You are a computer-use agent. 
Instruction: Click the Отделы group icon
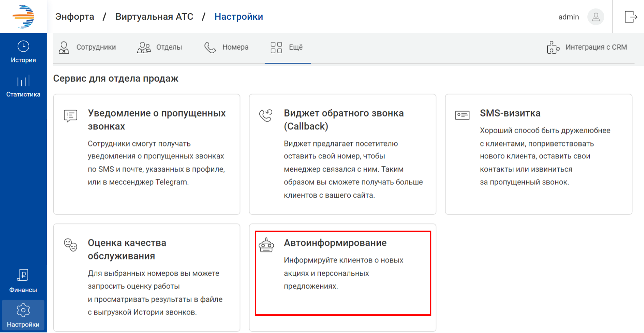coord(144,47)
